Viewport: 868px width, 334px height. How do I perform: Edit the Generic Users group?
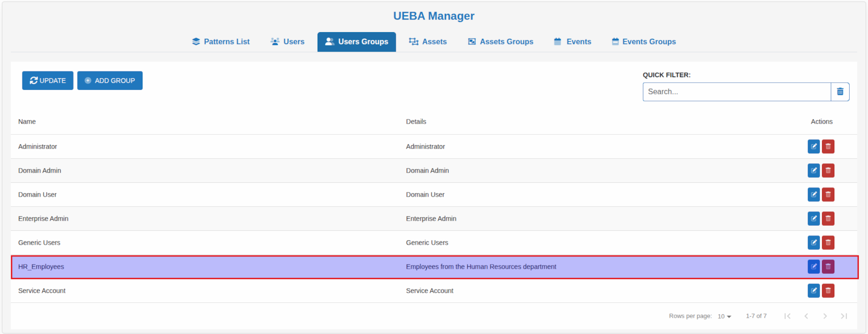click(x=813, y=243)
